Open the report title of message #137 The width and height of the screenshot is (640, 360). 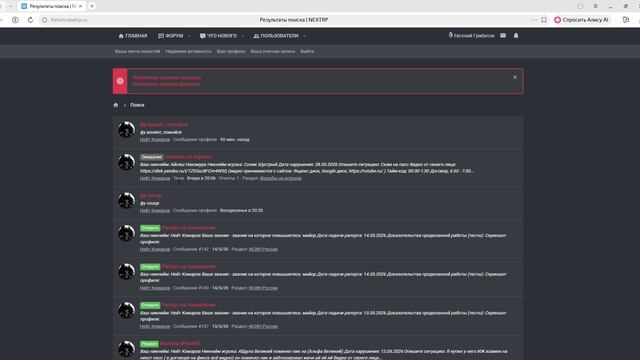tap(189, 305)
